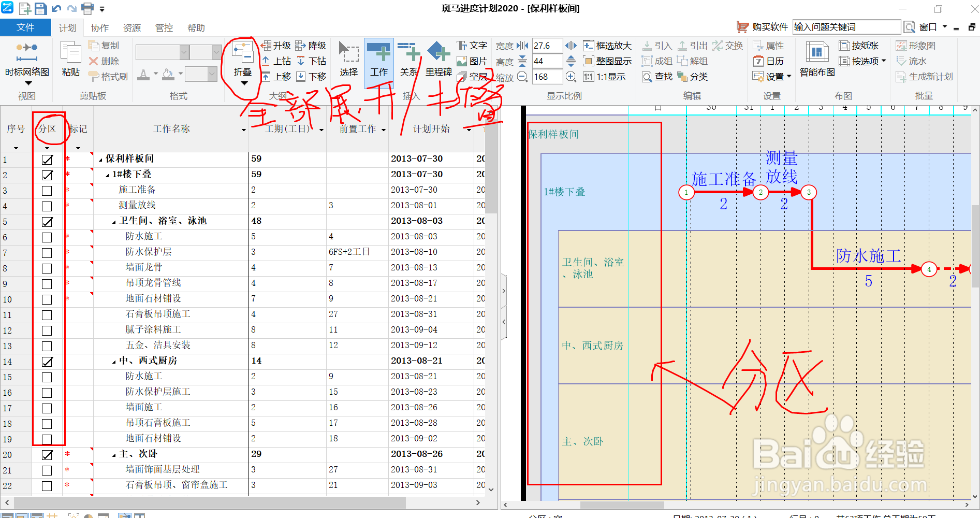Screen dimensions: 980x518
Task: Activate the 选择 selection tool
Action: [348, 59]
